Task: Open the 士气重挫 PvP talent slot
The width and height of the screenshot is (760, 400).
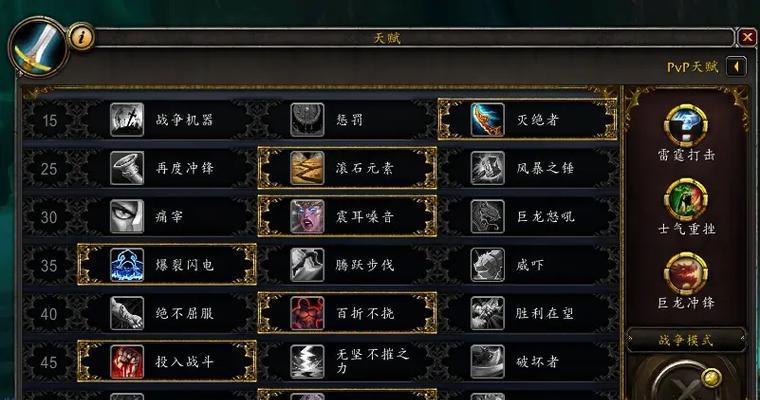Action: pos(686,200)
